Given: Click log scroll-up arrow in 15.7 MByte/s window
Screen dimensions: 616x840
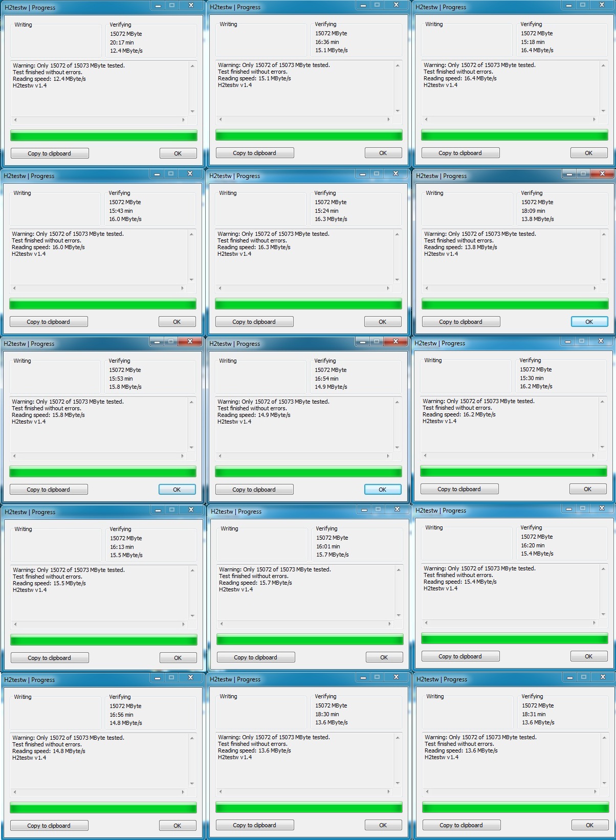Looking at the screenshot, I should pos(399,570).
